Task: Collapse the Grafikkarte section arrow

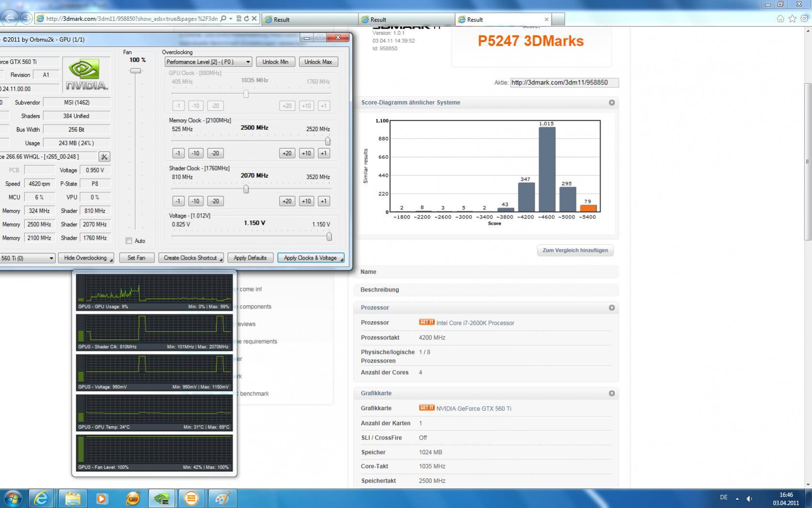Action: point(612,393)
